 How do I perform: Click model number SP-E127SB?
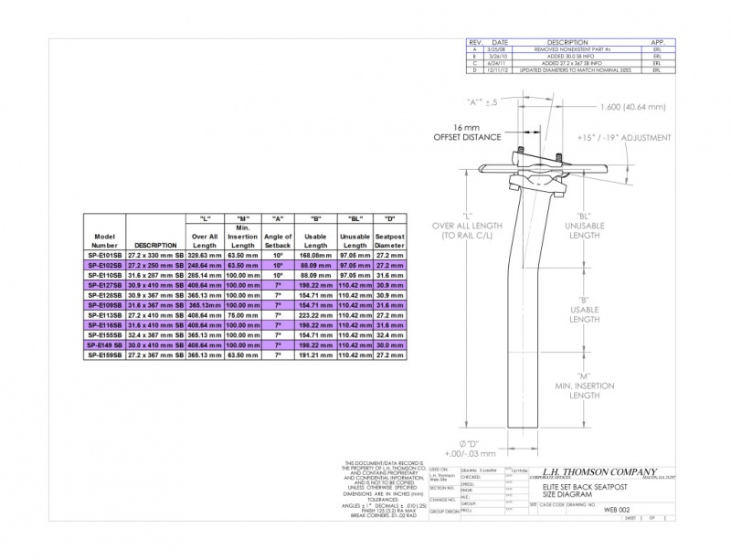[x=105, y=285]
